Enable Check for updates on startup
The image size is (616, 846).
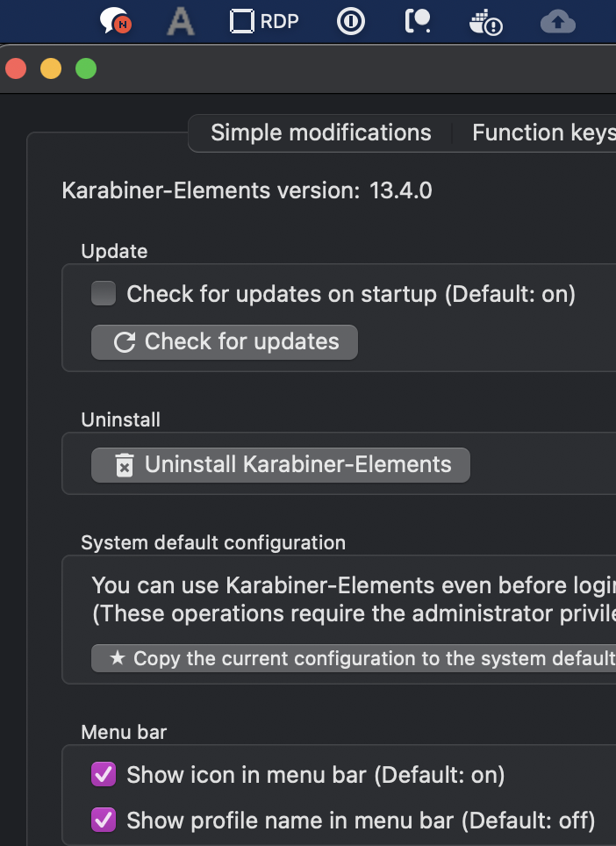tap(104, 294)
